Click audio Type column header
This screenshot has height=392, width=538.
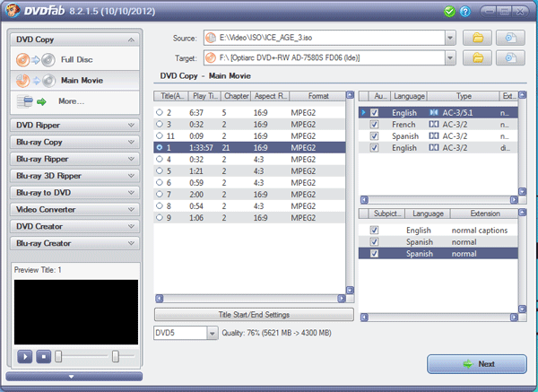click(464, 96)
